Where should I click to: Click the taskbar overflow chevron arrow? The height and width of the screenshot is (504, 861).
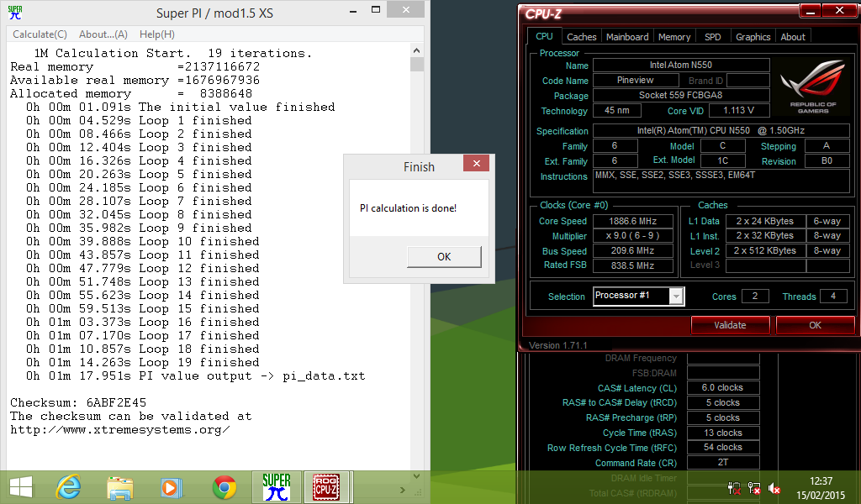pos(403,490)
